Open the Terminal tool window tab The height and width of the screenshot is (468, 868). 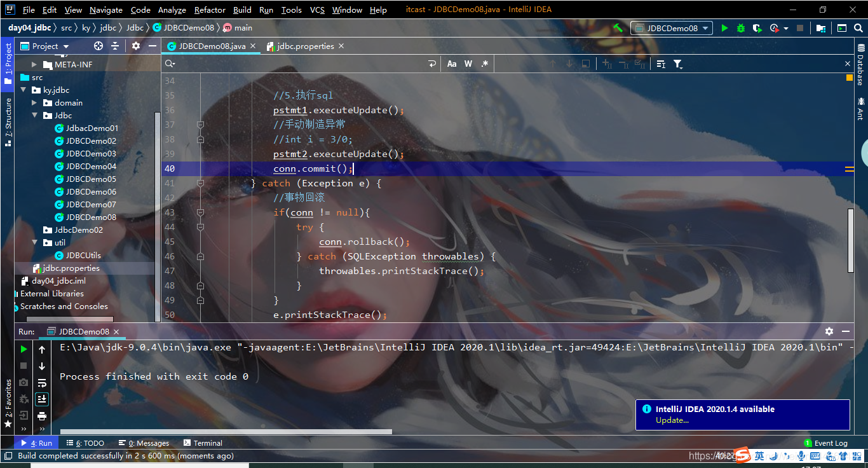click(x=203, y=443)
